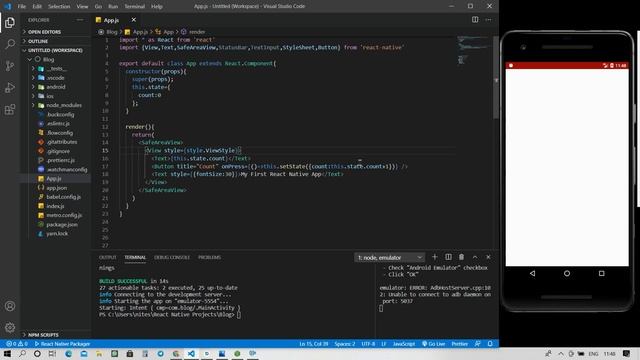640x360 pixels.
Task: Open the feedback icon in status bar
Action: click(x=478, y=344)
